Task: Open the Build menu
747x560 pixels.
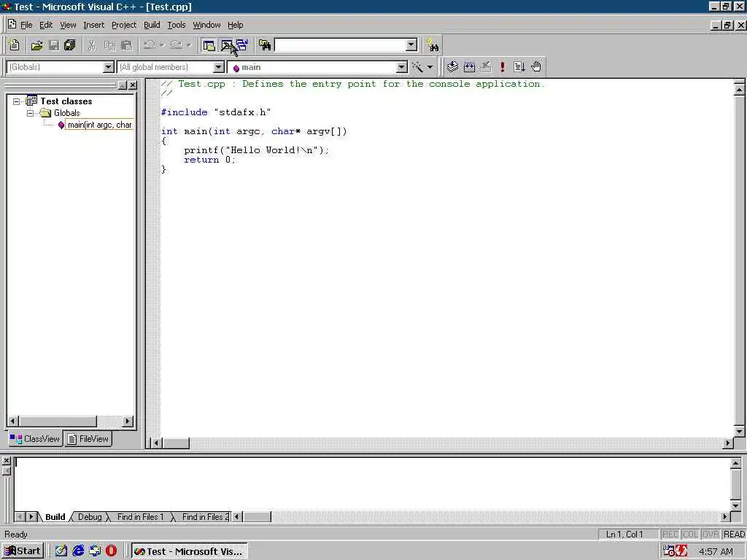Action: click(152, 25)
